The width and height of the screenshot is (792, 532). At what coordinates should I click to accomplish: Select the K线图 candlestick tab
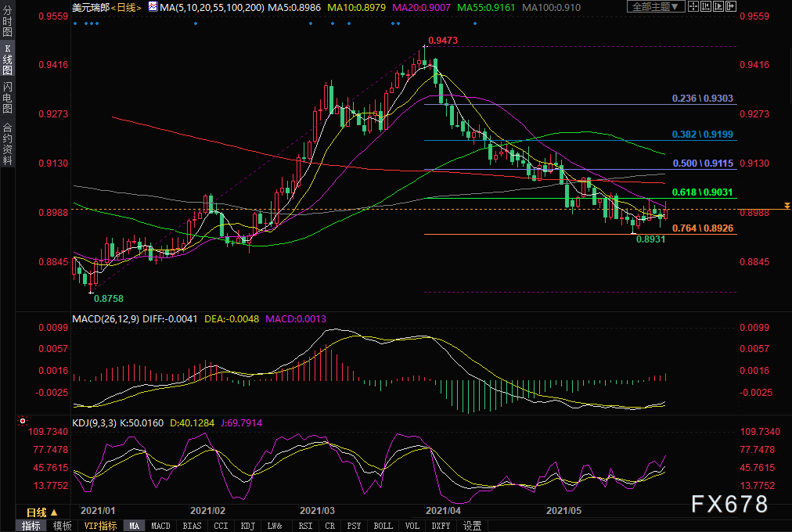(x=7, y=59)
